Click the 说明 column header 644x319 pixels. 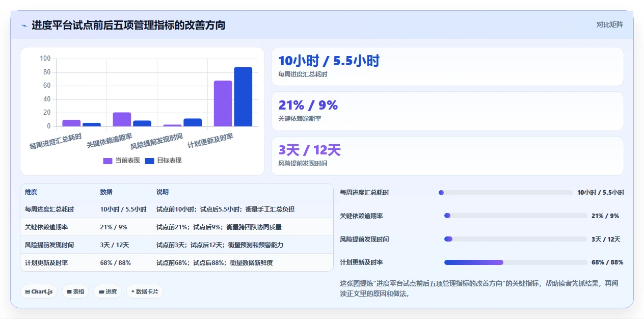pos(163,192)
